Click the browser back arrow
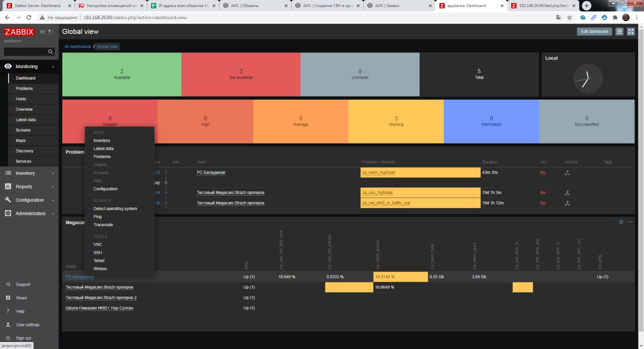This screenshot has height=349, width=644. click(7, 17)
